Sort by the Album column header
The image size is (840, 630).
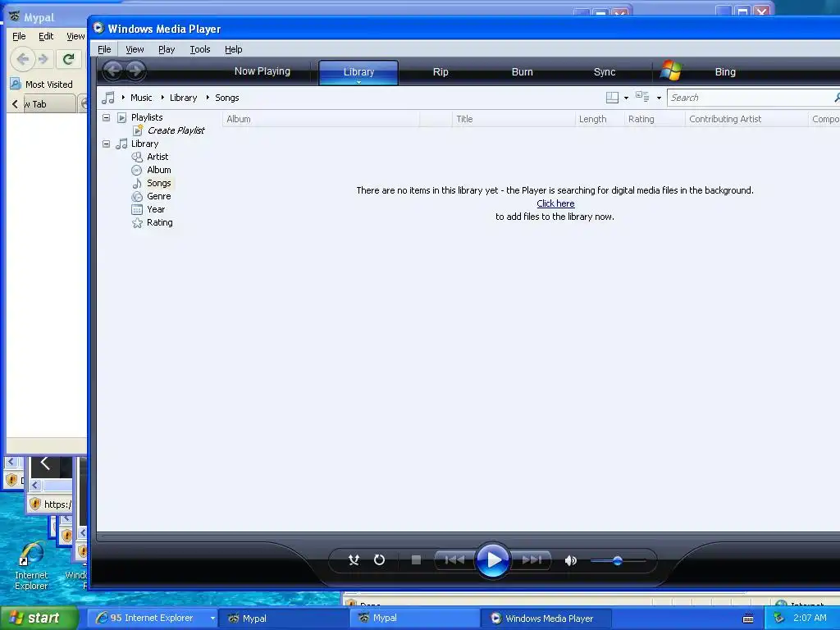[321, 119]
